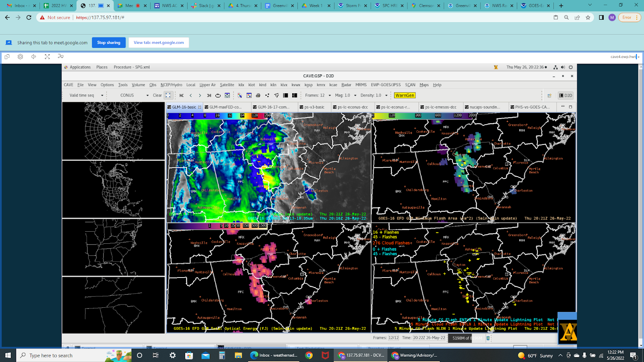Viewport: 644px width, 362px height.
Task: Expand cave4.ewp.hwt session dropdown
Action: click(639, 57)
